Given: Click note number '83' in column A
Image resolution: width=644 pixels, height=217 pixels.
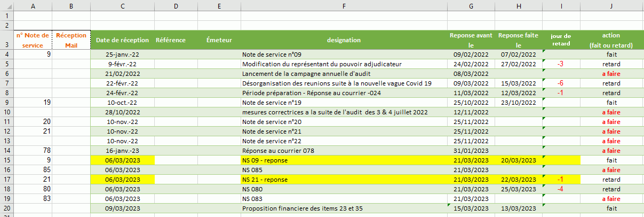Looking at the screenshot, I should point(33,198).
